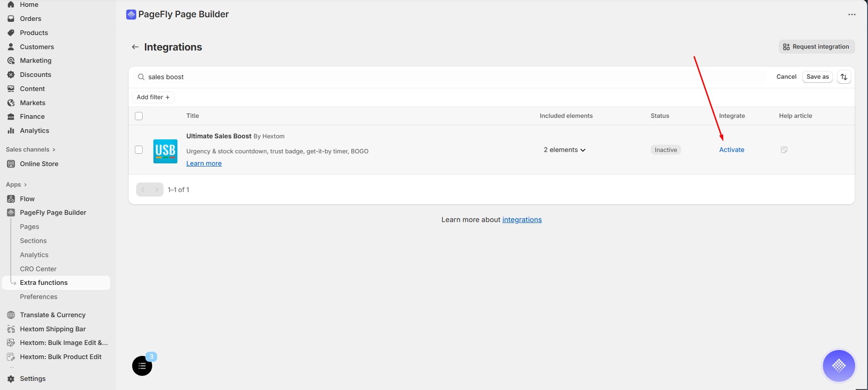Select Extra functions menu item

click(x=56, y=283)
